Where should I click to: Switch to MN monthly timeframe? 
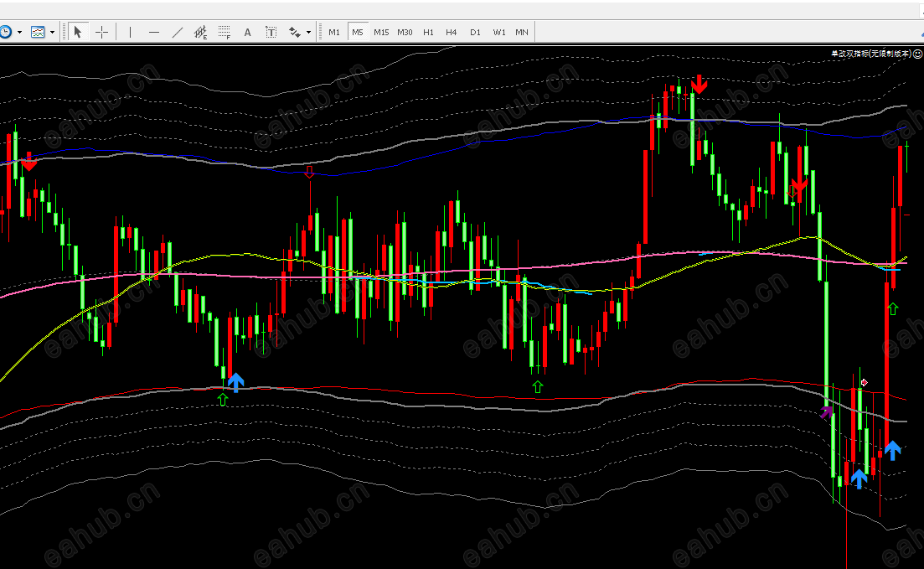[x=522, y=32]
